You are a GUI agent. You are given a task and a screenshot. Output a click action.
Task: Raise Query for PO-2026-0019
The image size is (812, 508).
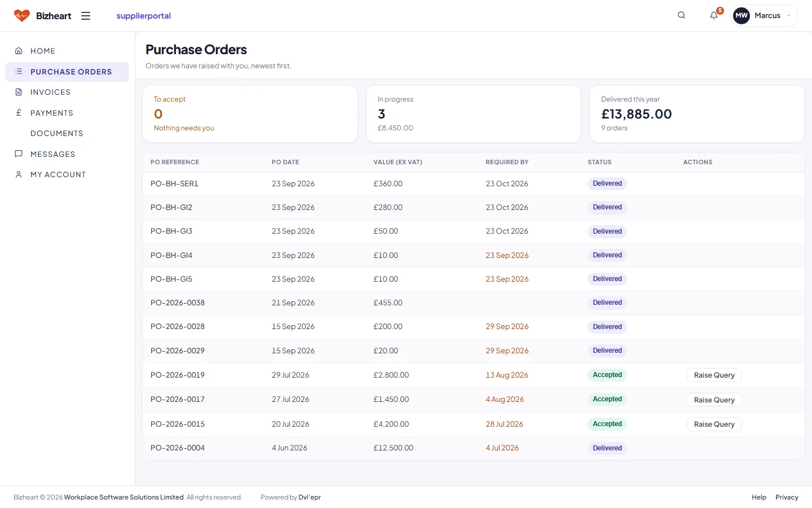click(x=714, y=375)
